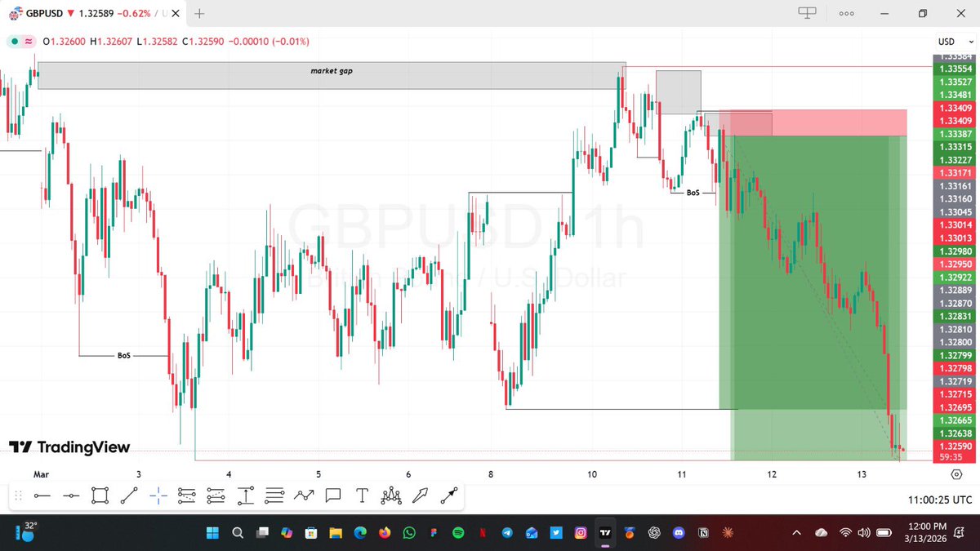This screenshot has height=551, width=980.
Task: Click date axis label 8
Action: tap(491, 474)
